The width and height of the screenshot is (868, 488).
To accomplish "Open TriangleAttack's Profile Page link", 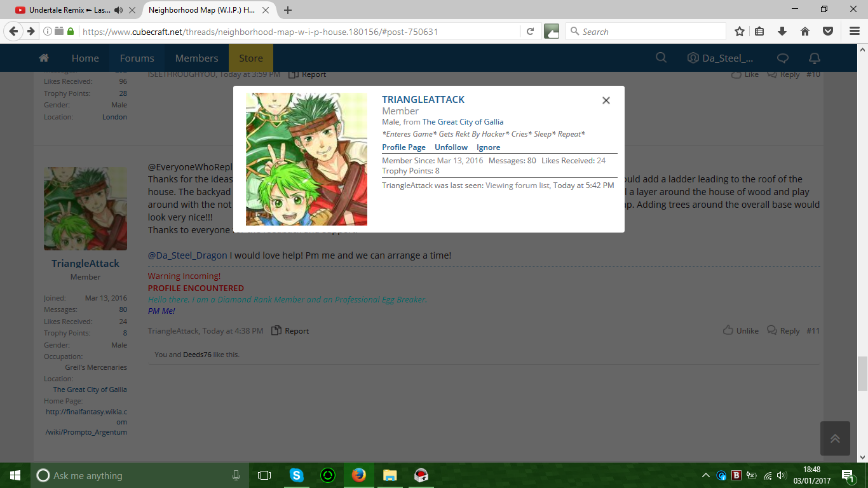I will pyautogui.click(x=403, y=147).
